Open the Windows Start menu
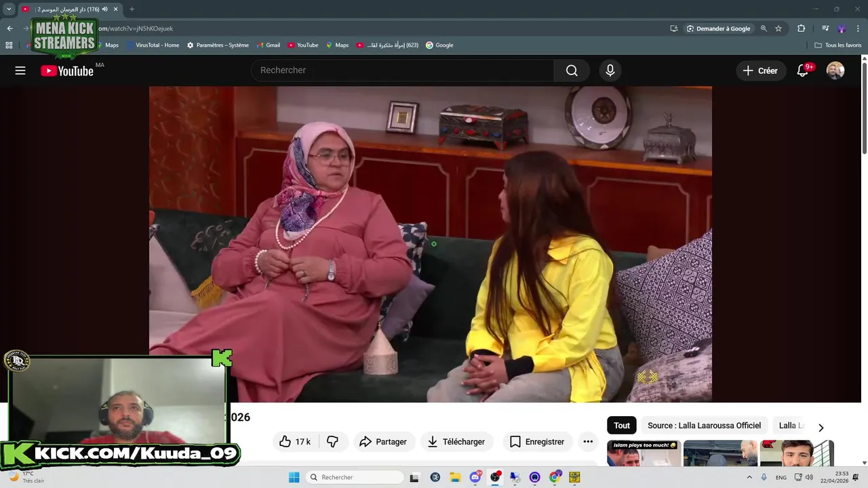The height and width of the screenshot is (488, 868). pos(294,477)
